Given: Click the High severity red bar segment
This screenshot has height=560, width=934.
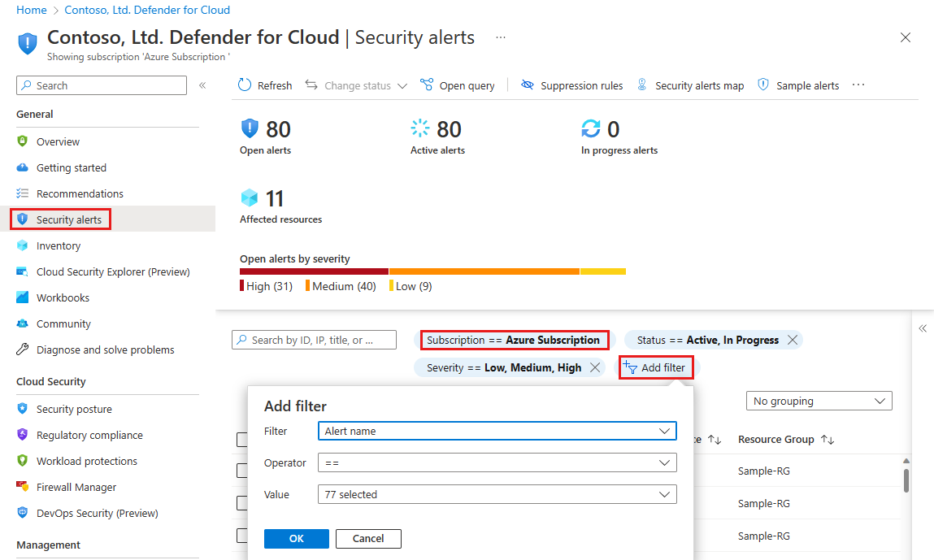Looking at the screenshot, I should tap(314, 271).
